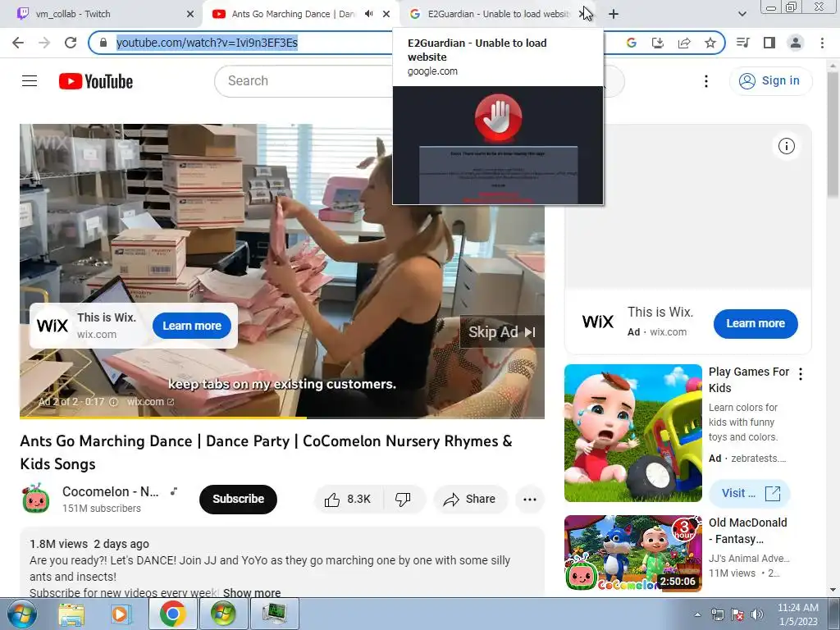This screenshot has width=840, height=630.
Task: Click Learn more in the sidebar Wix ad
Action: tap(756, 323)
